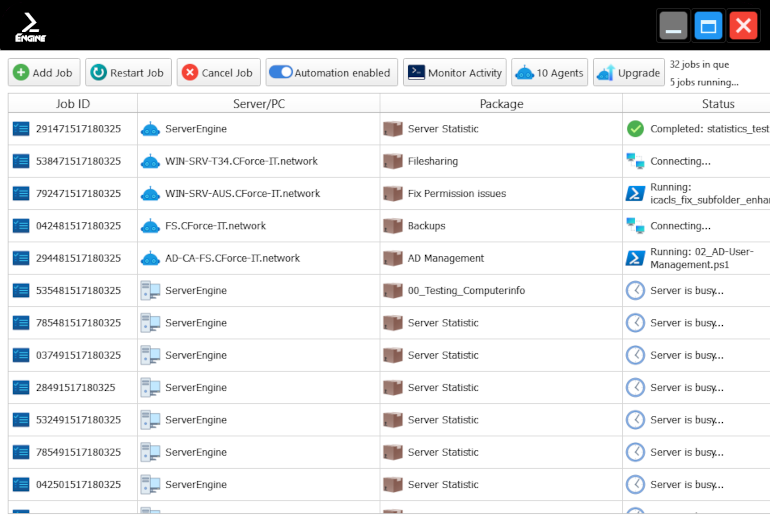Click ServerEngine name in row 037491517180325
This screenshot has width=770, height=532.
point(196,355)
